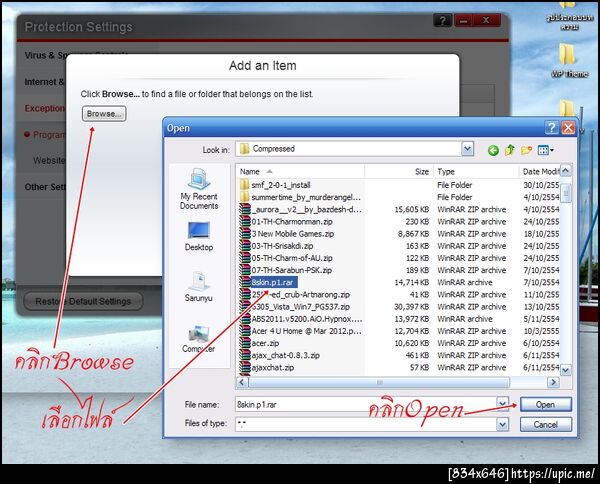The image size is (600, 484).
Task: Select the 07-TH-Sarabun-PSK.zip file
Action: (x=285, y=270)
